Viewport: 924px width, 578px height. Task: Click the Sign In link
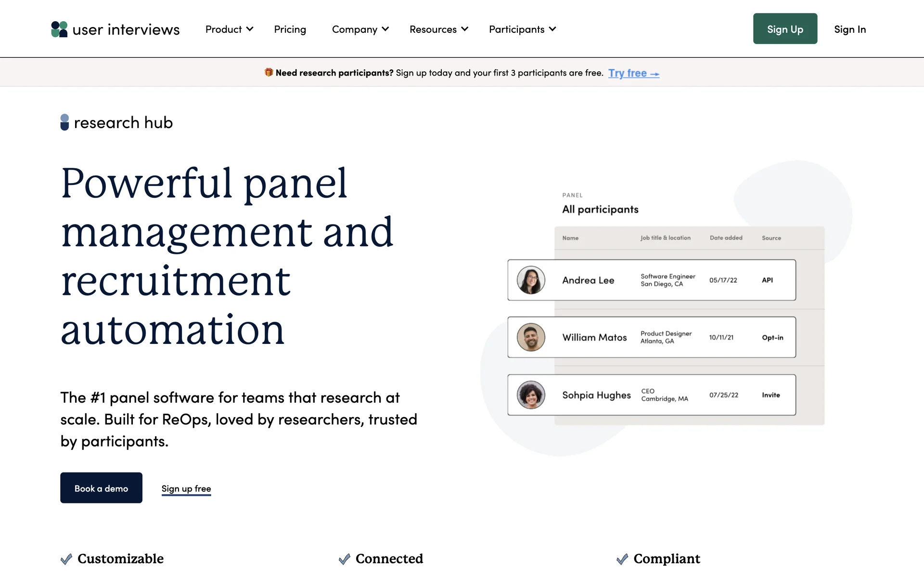849,29
